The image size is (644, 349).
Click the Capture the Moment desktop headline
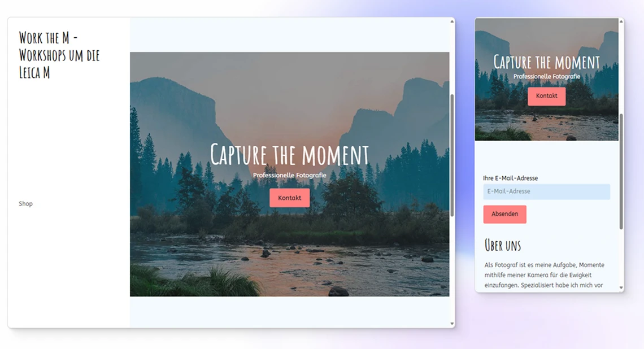290,154
